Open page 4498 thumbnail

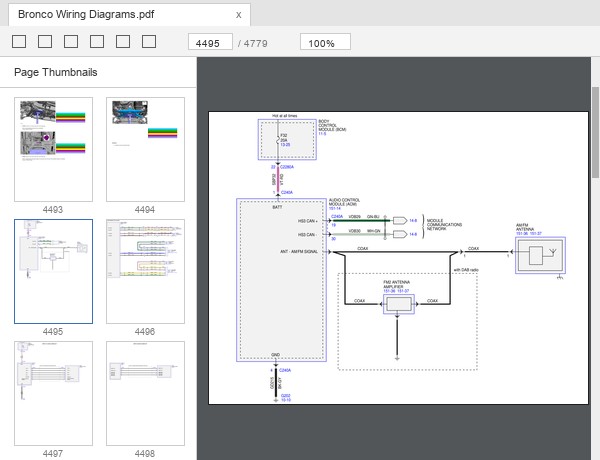tap(145, 393)
